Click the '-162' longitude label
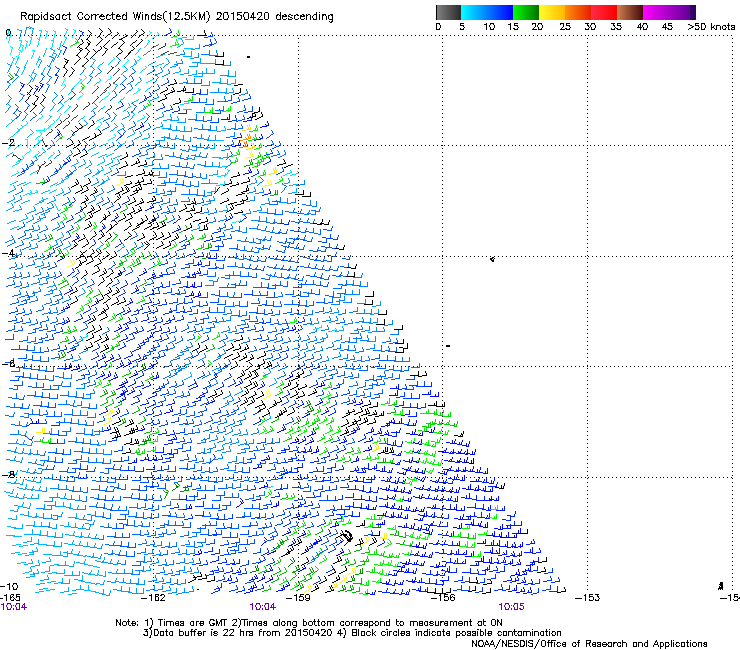 tap(153, 598)
